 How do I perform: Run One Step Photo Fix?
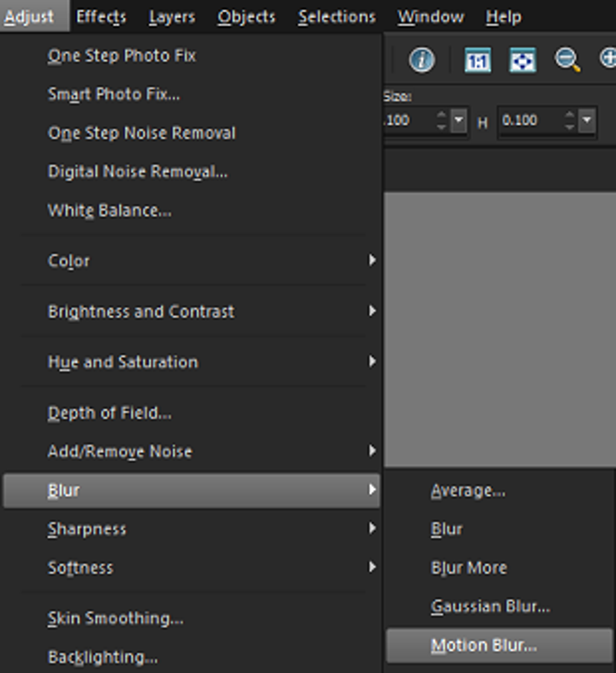coord(122,56)
